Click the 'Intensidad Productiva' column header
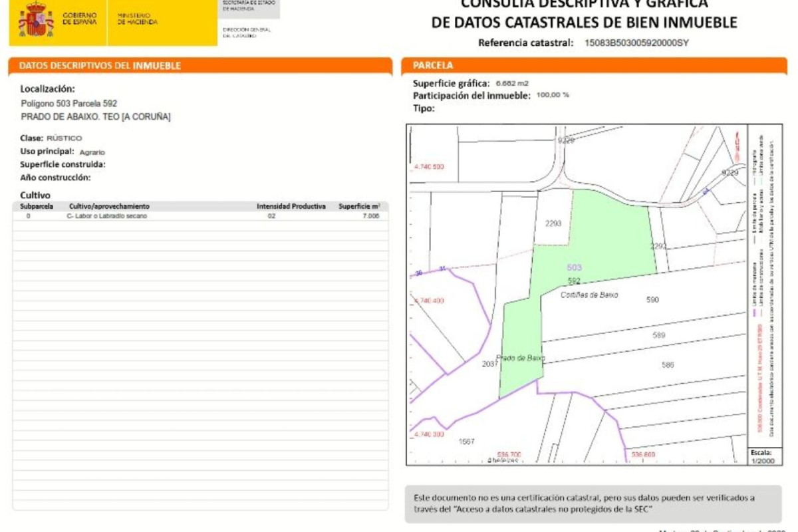Viewport: 798px width, 532px height. click(291, 207)
